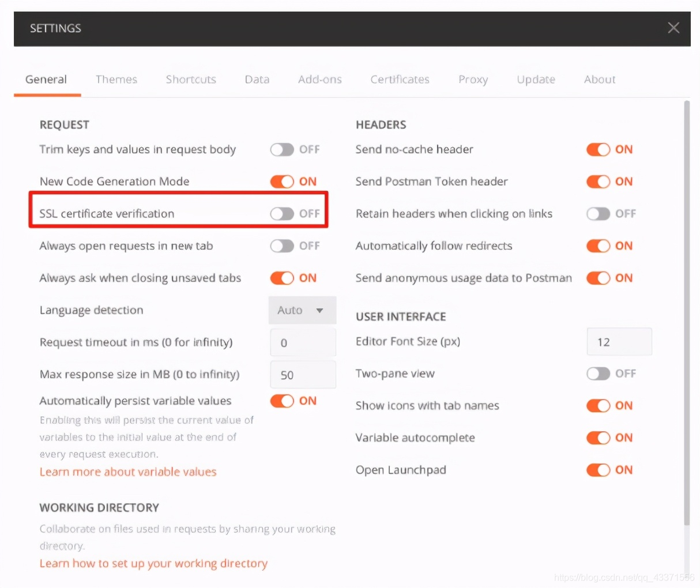Open Learn how to set up working directory link
The width and height of the screenshot is (700, 588).
coord(153,563)
